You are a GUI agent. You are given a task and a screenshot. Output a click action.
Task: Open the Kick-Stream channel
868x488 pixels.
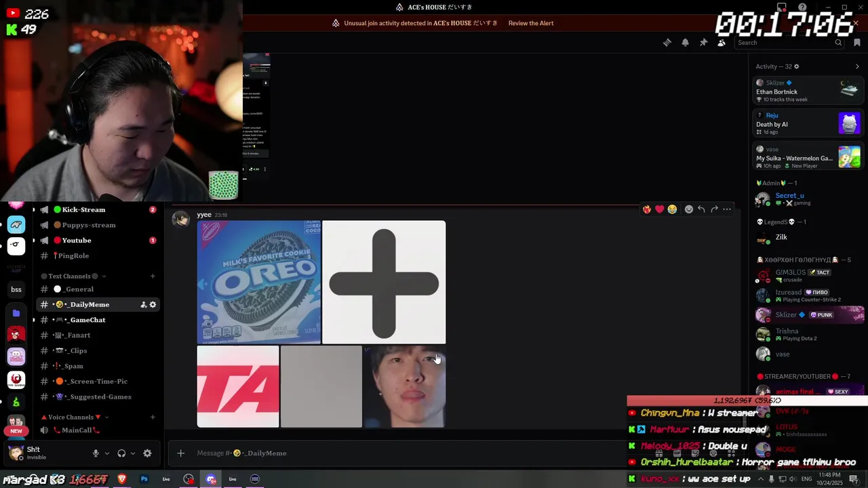coord(96,209)
